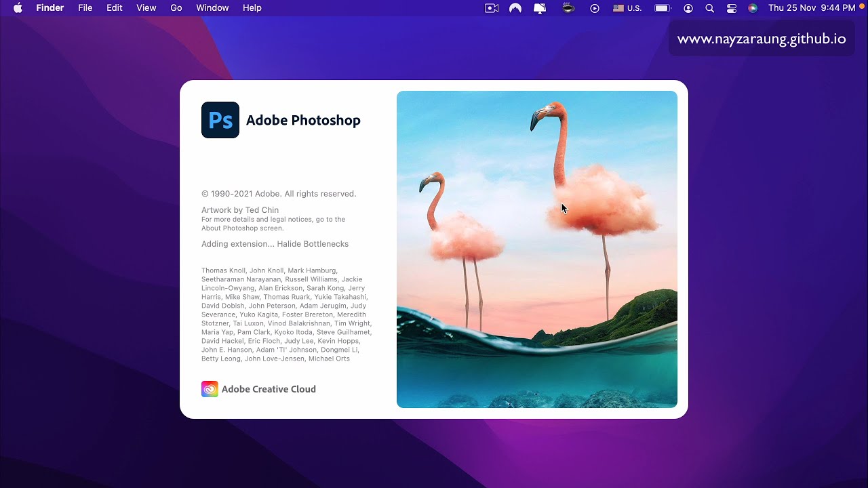This screenshot has height=488, width=868.
Task: Click the display monitor menu bar icon
Action: click(x=540, y=8)
